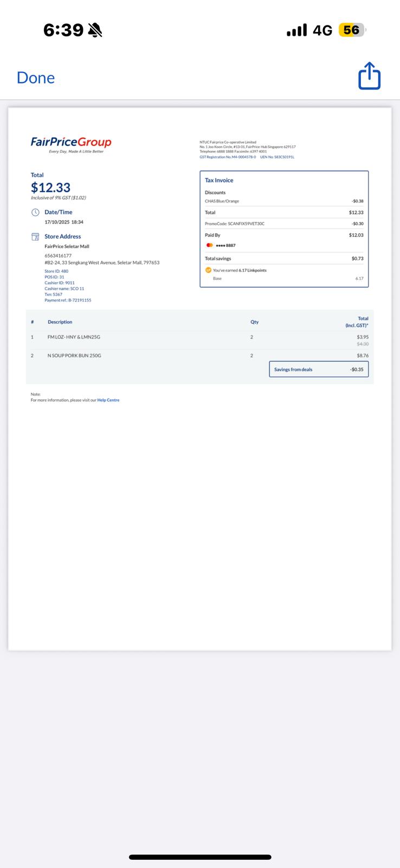This screenshot has height=868, width=400.
Task: Tap the Savings from deals box
Action: [319, 369]
